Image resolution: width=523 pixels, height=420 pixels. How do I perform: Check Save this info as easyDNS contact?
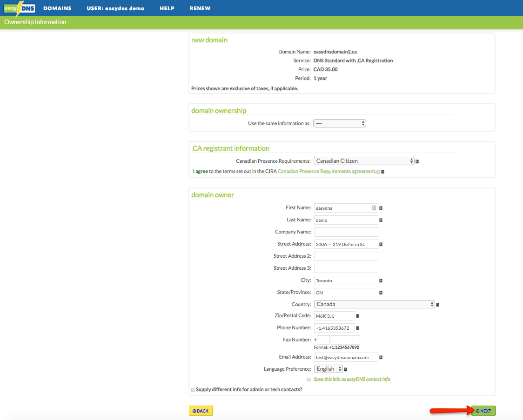click(x=309, y=380)
